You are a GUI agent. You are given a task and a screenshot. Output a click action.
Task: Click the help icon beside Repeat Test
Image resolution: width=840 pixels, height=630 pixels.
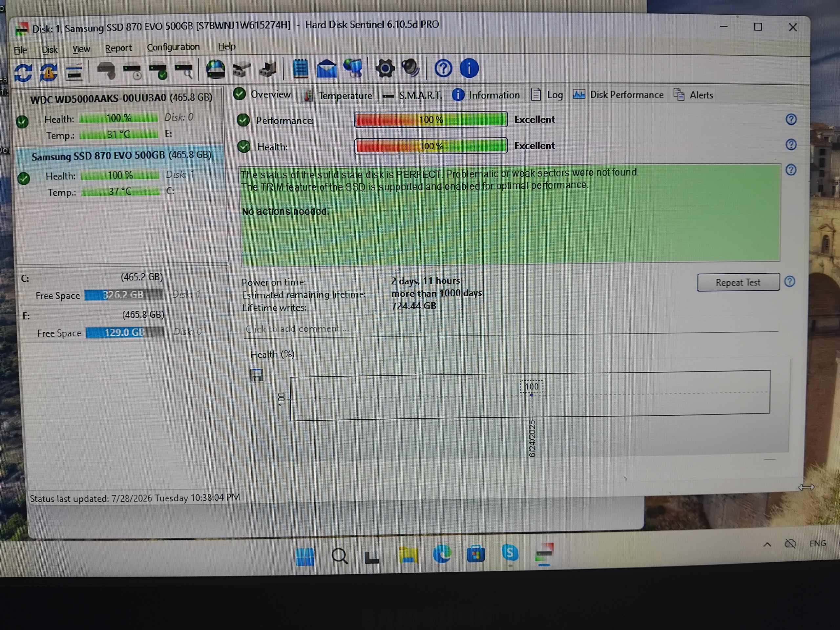(x=790, y=282)
